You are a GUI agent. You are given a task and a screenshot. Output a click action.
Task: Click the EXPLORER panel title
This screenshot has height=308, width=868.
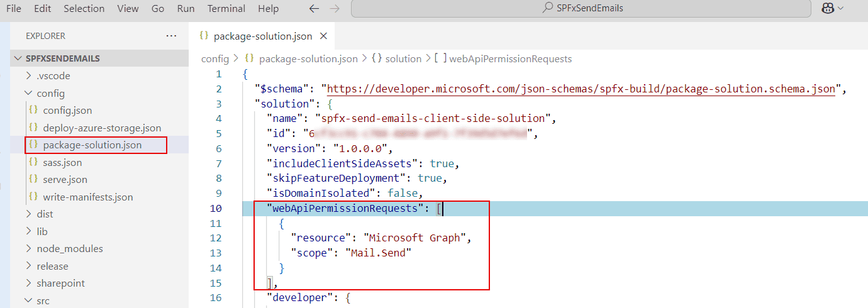click(45, 36)
